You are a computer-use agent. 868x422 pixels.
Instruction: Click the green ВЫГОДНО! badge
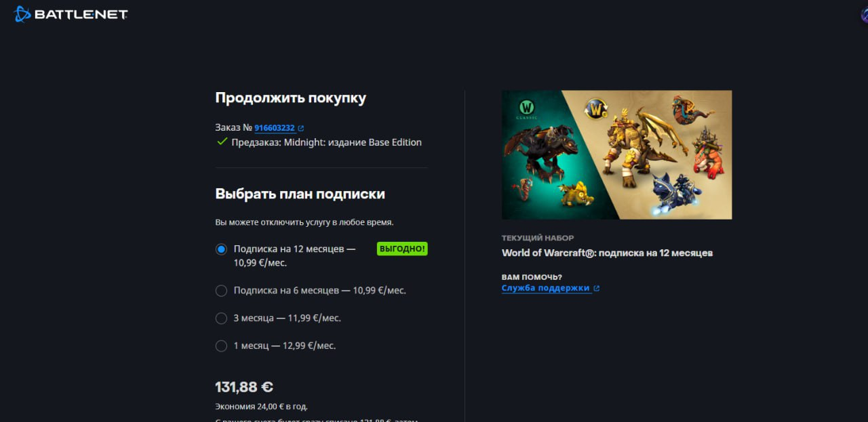[x=402, y=249]
